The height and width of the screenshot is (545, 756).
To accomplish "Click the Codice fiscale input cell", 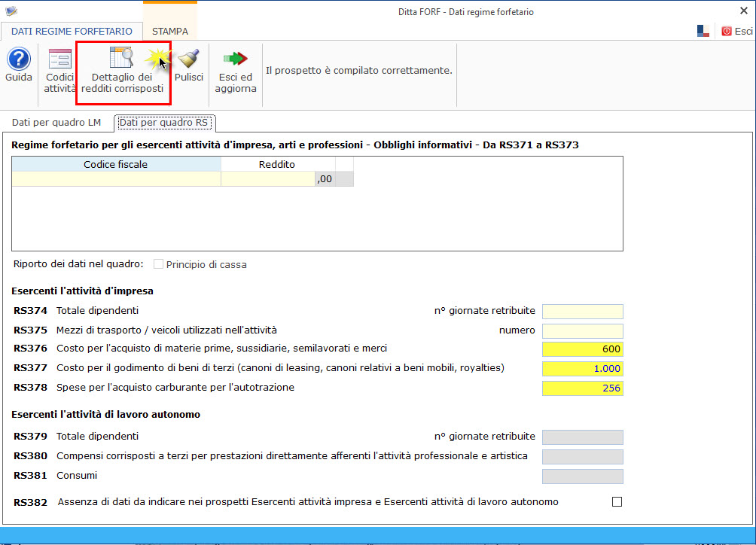I will [116, 178].
